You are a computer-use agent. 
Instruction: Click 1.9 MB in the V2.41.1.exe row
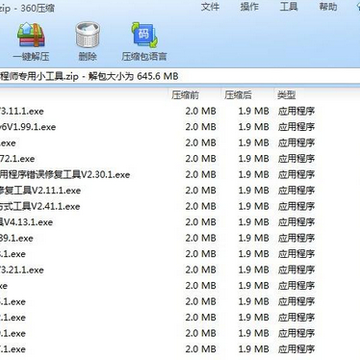click(254, 206)
